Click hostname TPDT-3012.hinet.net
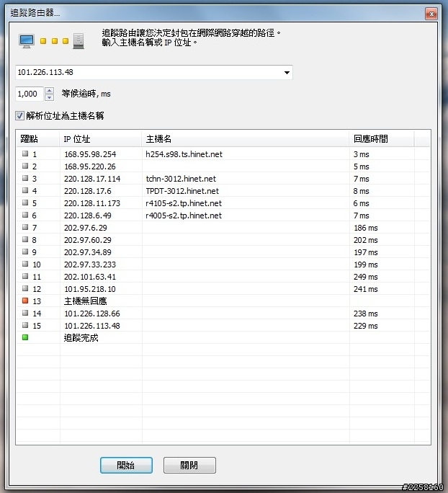The width and height of the screenshot is (448, 493). [182, 191]
